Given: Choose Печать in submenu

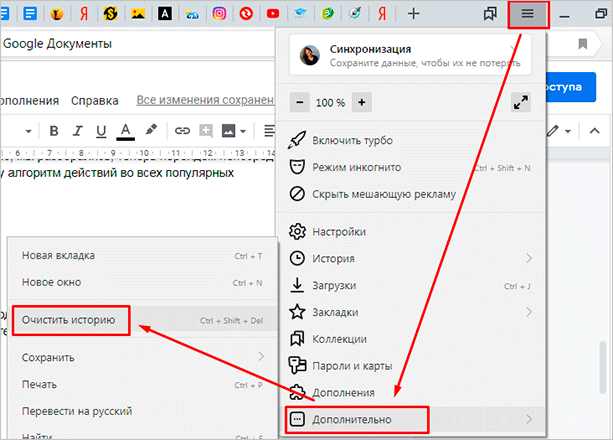Looking at the screenshot, I should (142, 384).
